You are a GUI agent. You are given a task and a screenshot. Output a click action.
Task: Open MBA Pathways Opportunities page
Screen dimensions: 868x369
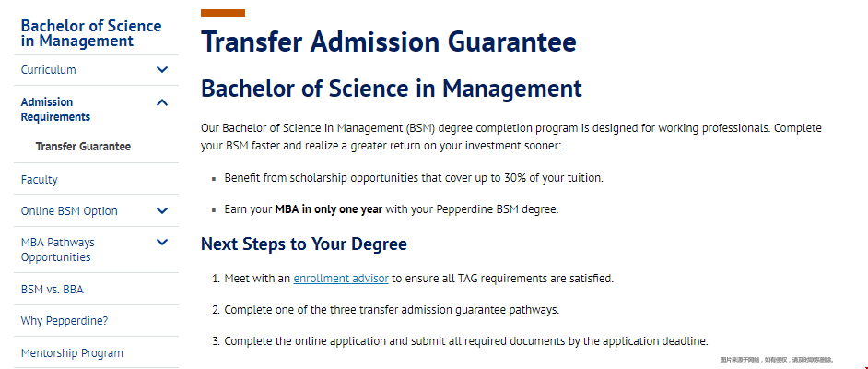tap(57, 250)
